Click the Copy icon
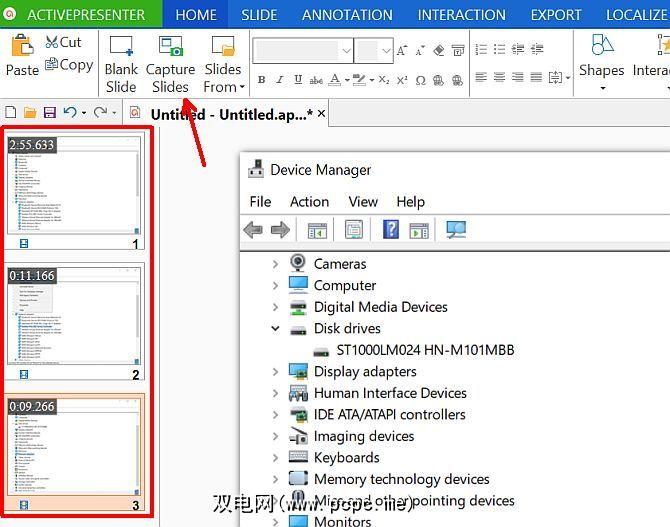The width and height of the screenshot is (670, 527). (x=51, y=64)
